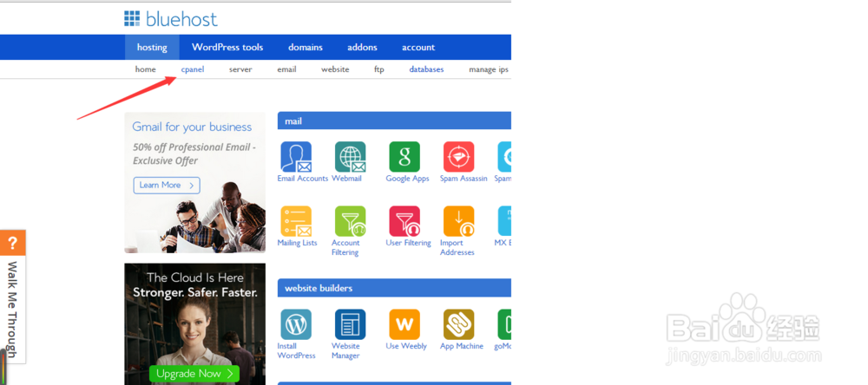Open the manage ips submenu item
This screenshot has height=385, width=868.
[x=489, y=69]
